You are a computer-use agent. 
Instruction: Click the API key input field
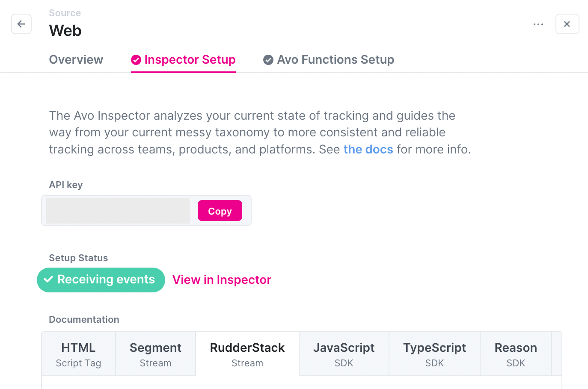coord(118,210)
